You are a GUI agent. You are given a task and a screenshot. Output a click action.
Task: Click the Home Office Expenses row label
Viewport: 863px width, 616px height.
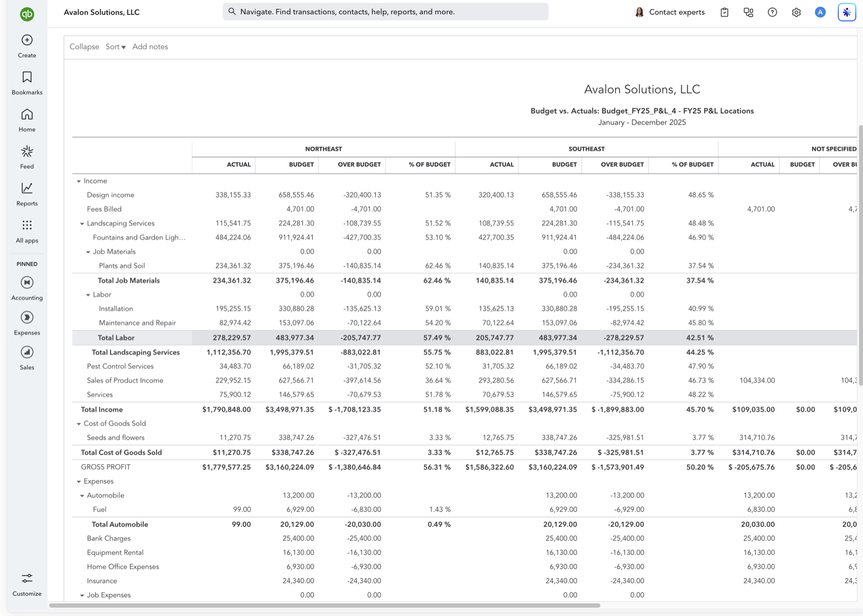tap(123, 567)
